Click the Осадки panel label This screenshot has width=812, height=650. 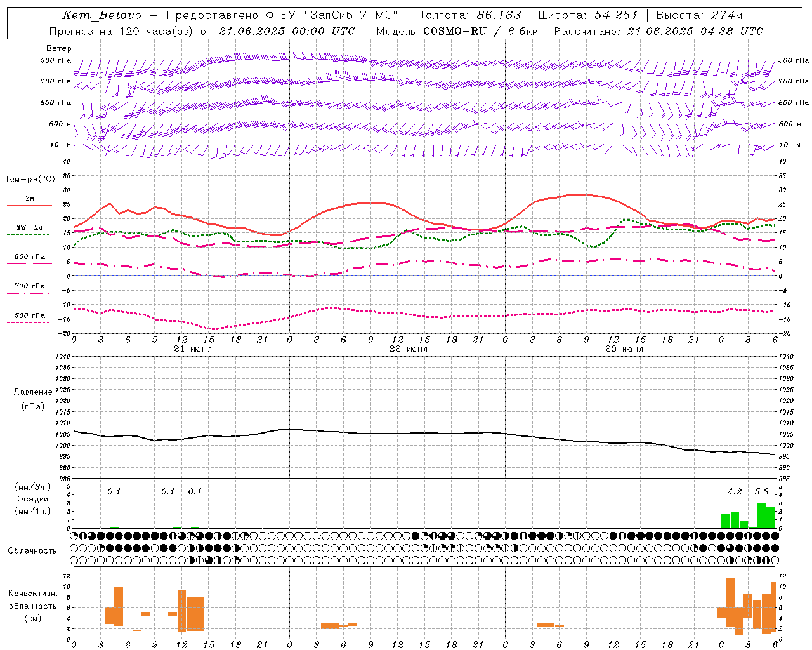[x=32, y=499]
